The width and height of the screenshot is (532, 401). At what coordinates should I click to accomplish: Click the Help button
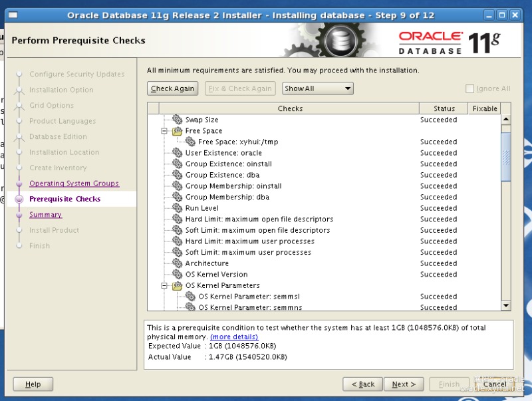33,384
